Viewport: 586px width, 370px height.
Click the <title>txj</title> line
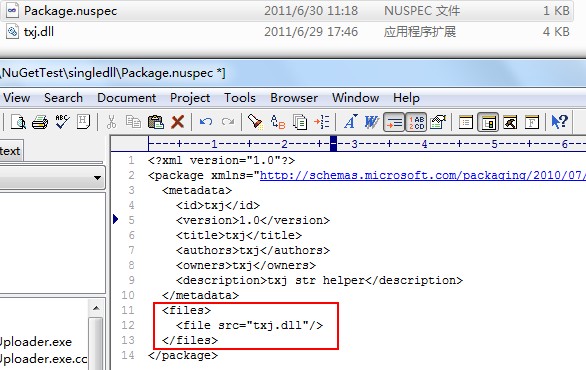coord(239,235)
